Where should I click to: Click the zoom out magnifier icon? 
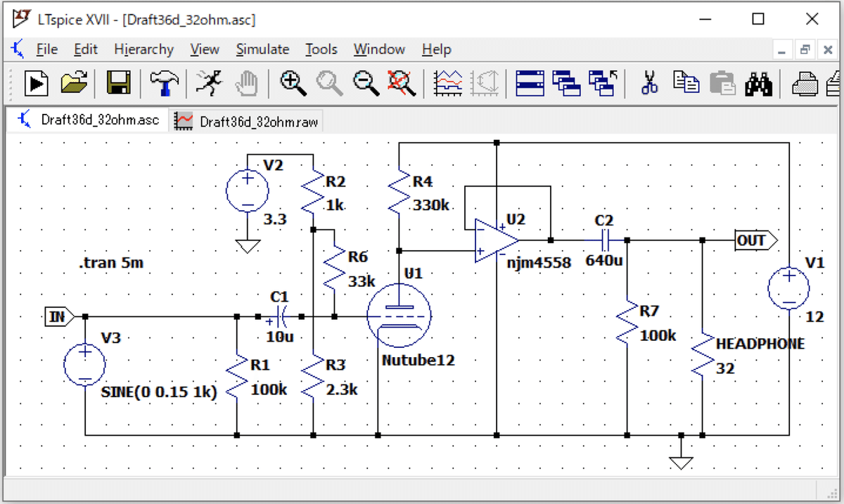[366, 83]
